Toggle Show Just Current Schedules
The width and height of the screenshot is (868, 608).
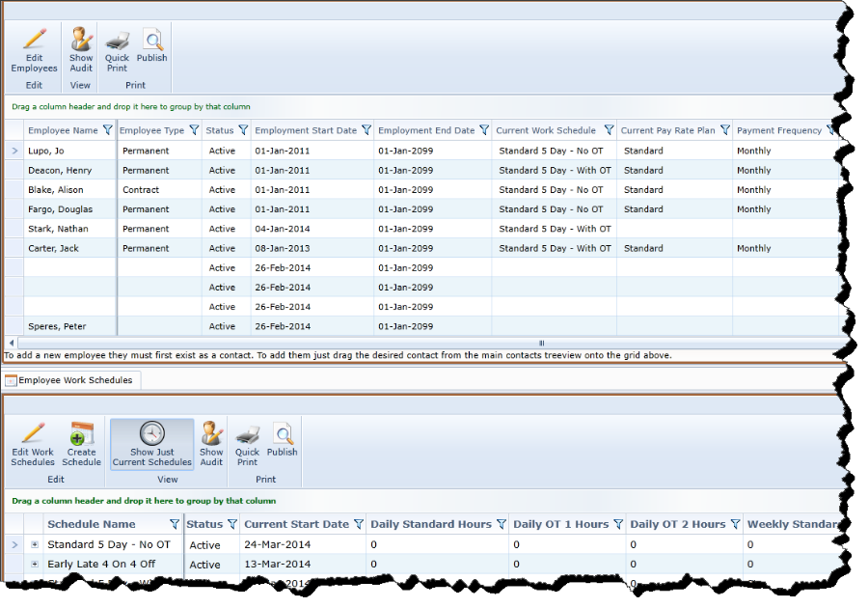[151, 444]
